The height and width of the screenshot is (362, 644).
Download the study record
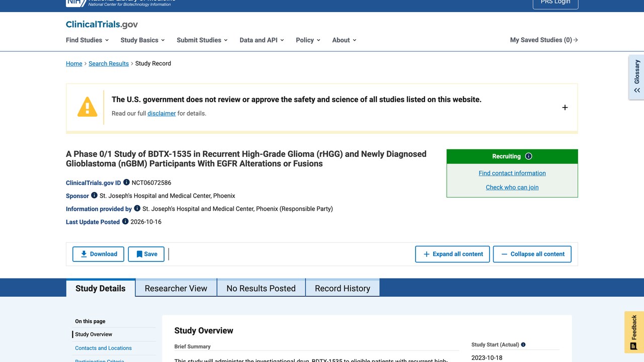tap(99, 254)
